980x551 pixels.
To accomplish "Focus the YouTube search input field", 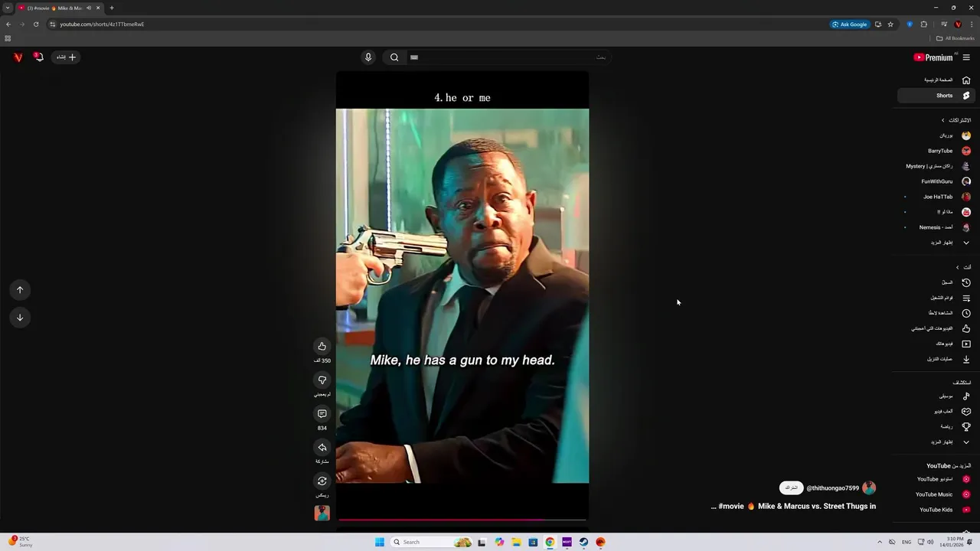I will pos(509,57).
